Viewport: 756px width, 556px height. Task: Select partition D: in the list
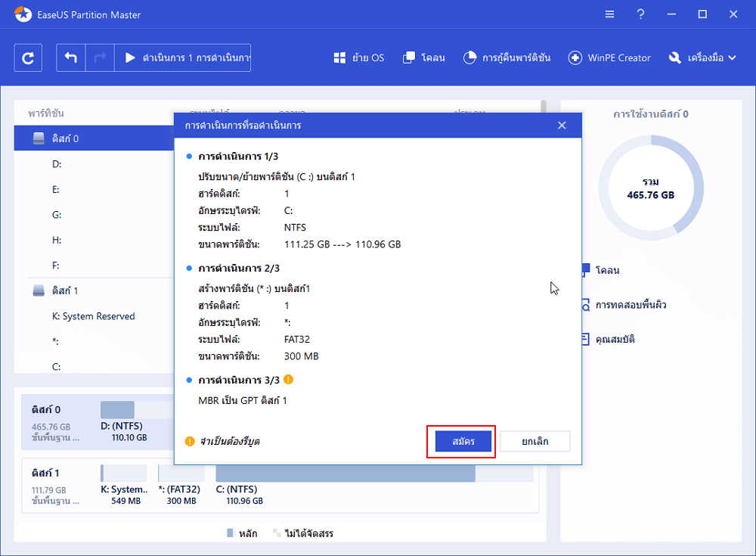(94, 164)
